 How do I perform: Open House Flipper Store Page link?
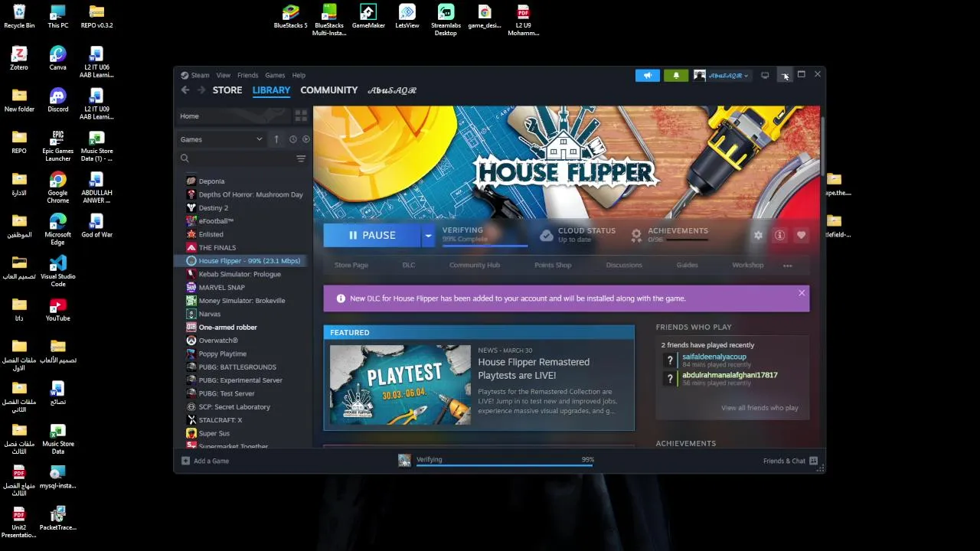351,265
